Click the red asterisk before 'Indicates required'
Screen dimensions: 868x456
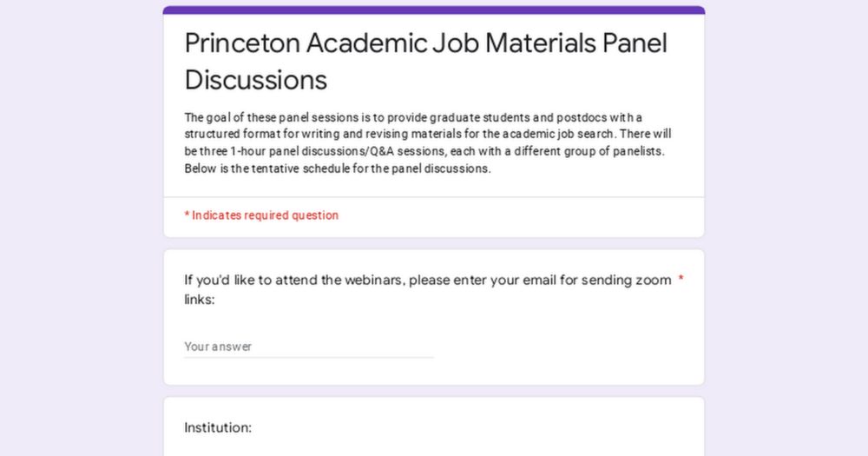[187, 215]
